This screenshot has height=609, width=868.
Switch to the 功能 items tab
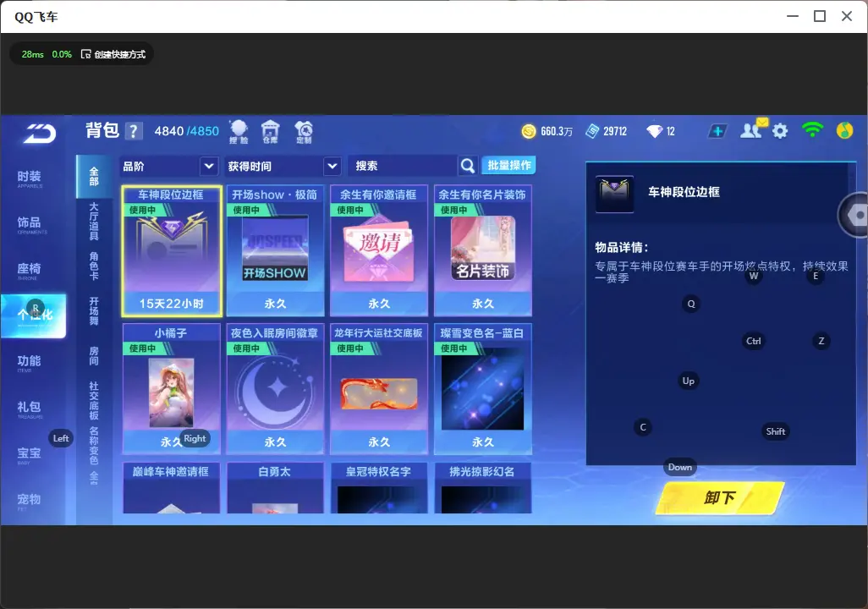click(x=30, y=362)
